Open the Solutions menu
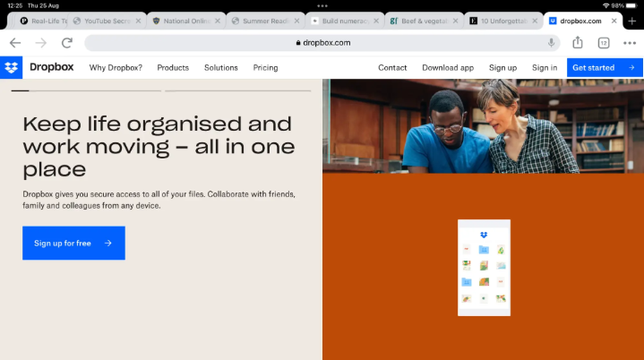 [221, 68]
